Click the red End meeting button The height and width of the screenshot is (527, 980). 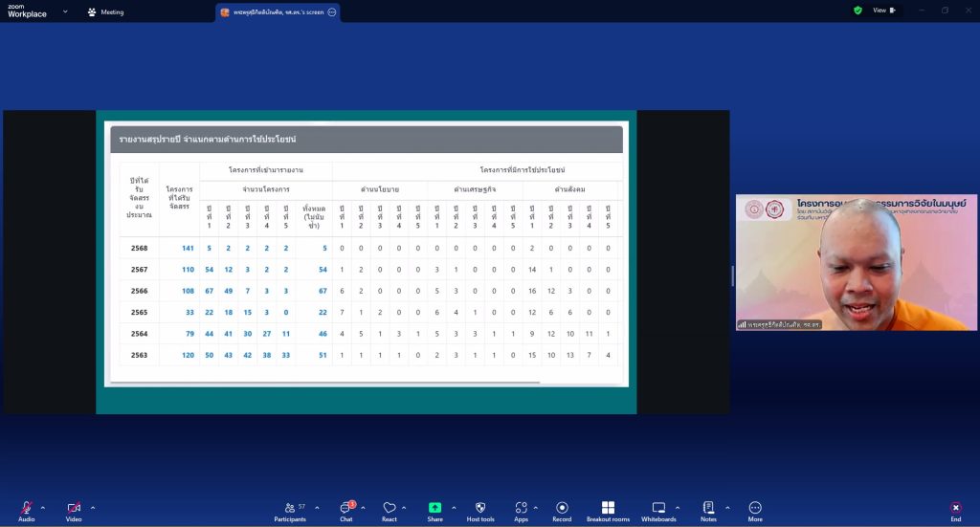pyautogui.click(x=955, y=508)
